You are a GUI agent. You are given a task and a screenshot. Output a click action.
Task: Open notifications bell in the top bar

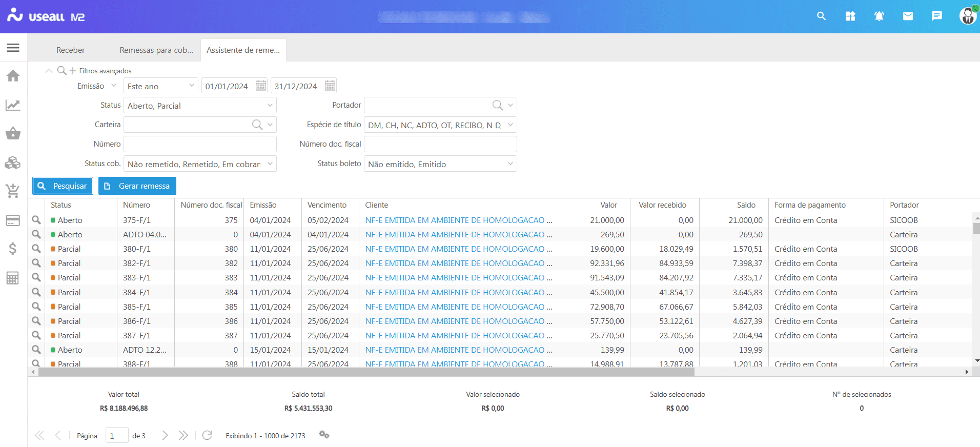coord(879,16)
